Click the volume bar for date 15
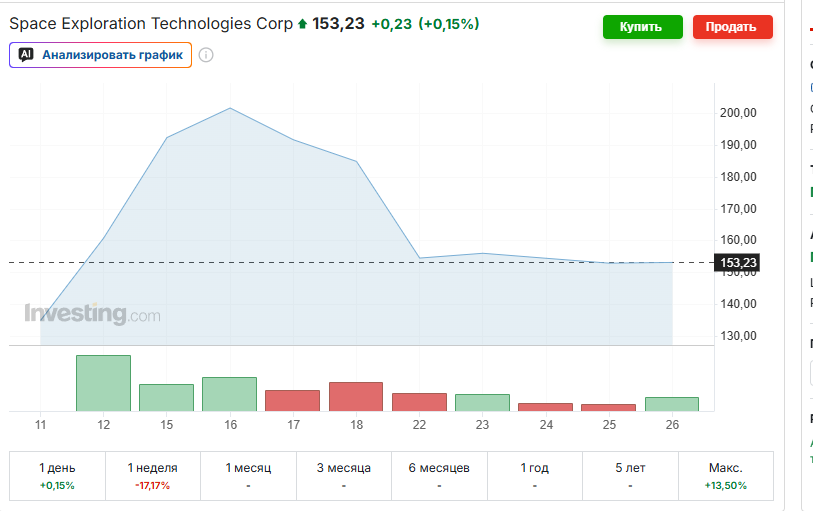This screenshot has width=813, height=511. click(166, 398)
